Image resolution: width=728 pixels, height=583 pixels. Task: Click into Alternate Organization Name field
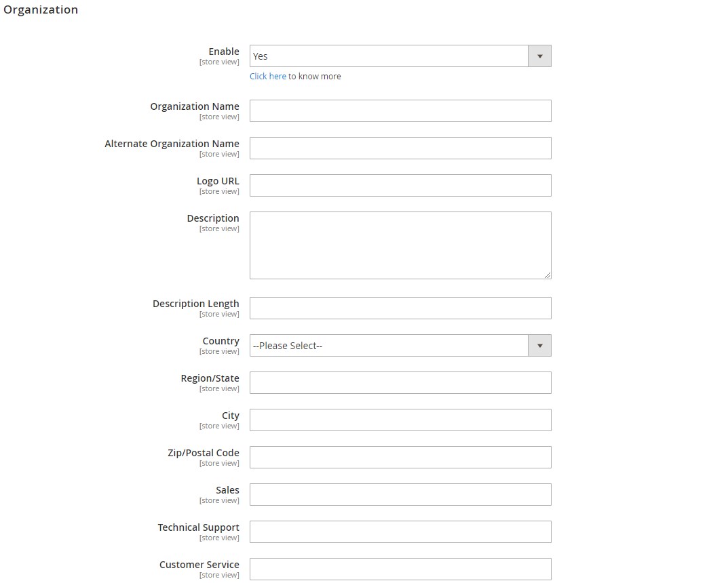tap(400, 148)
